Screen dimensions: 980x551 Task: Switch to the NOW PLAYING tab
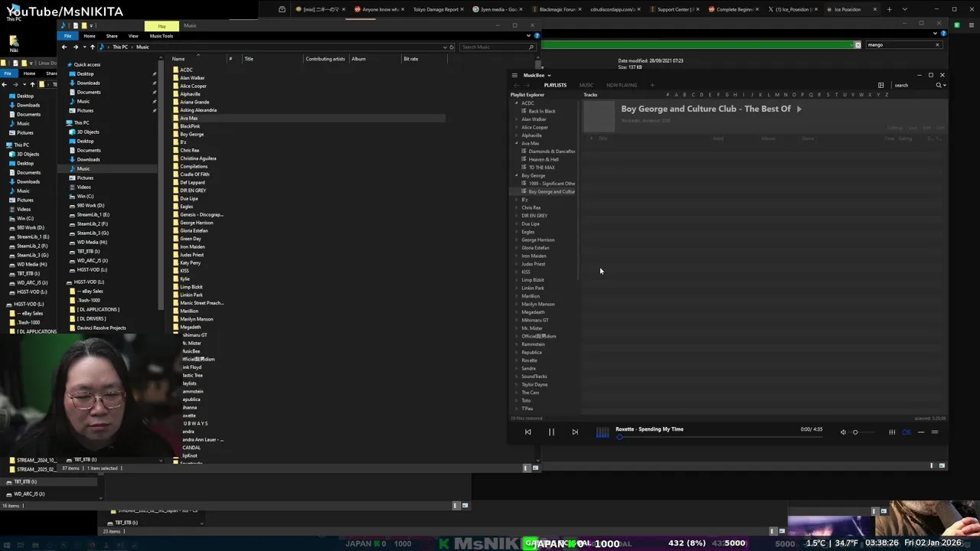tap(622, 85)
